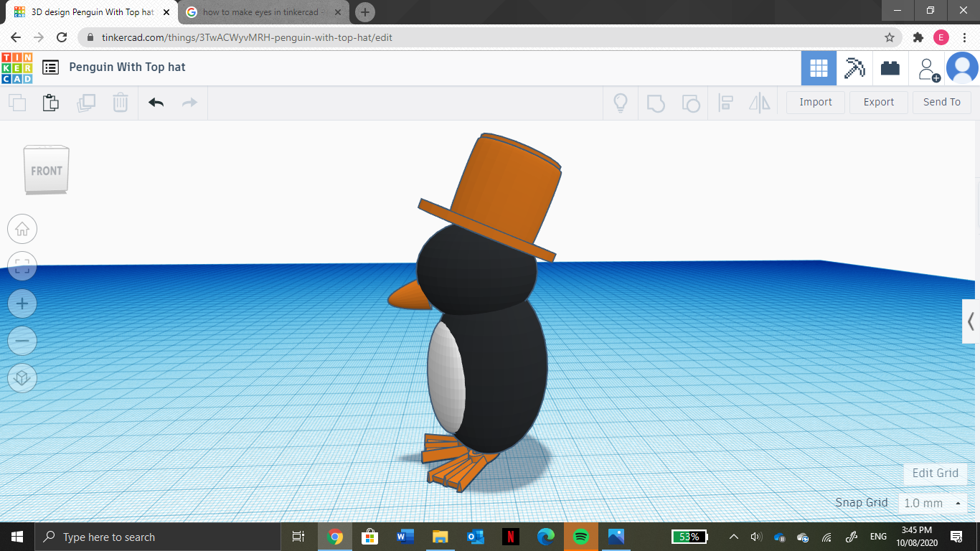Redo the last action
Screen dimensions: 980x551
[189, 103]
